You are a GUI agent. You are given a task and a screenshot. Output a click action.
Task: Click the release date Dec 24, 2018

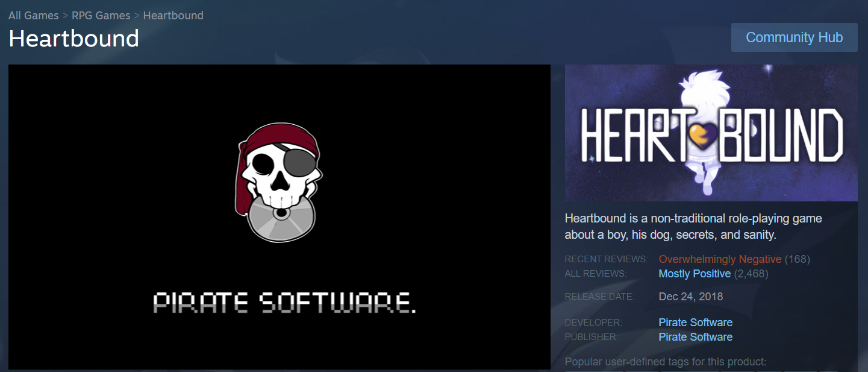(x=691, y=297)
